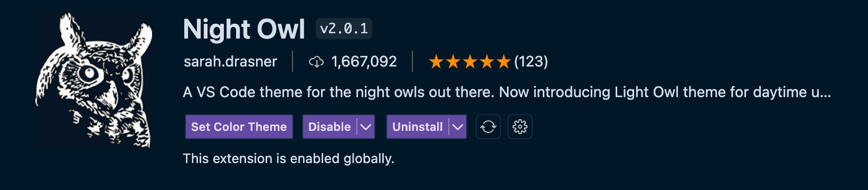The height and width of the screenshot is (190, 868).
Task: Click the third rating star
Action: pos(470,62)
